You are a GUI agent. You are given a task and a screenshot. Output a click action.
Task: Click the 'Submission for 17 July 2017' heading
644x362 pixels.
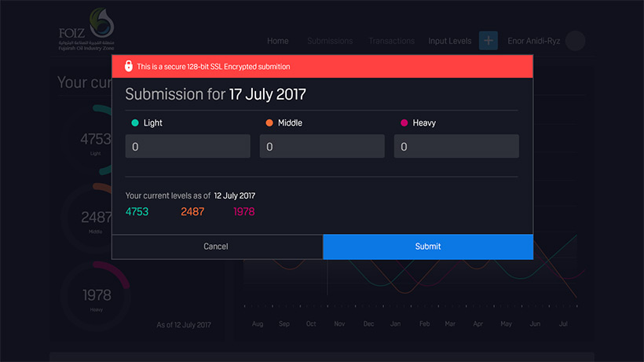pyautogui.click(x=216, y=94)
